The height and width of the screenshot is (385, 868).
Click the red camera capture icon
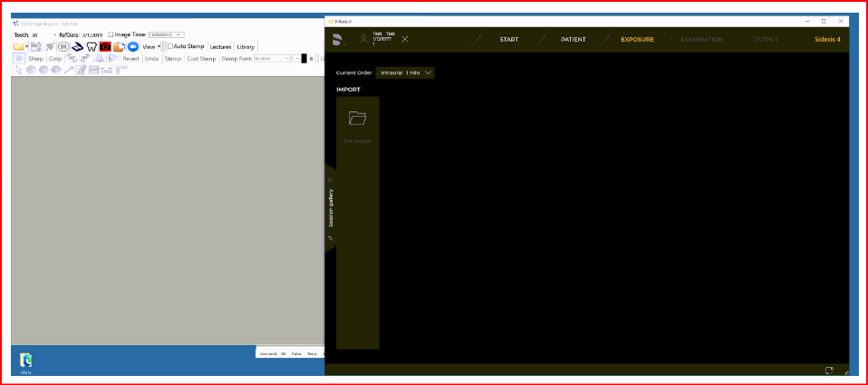105,46
